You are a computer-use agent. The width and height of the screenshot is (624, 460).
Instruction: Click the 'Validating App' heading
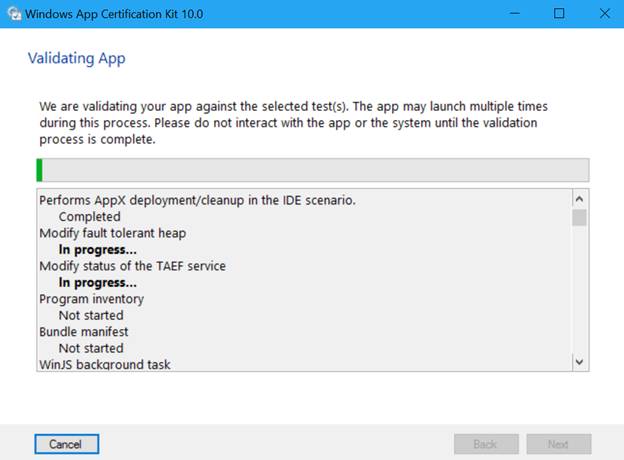tap(77, 58)
